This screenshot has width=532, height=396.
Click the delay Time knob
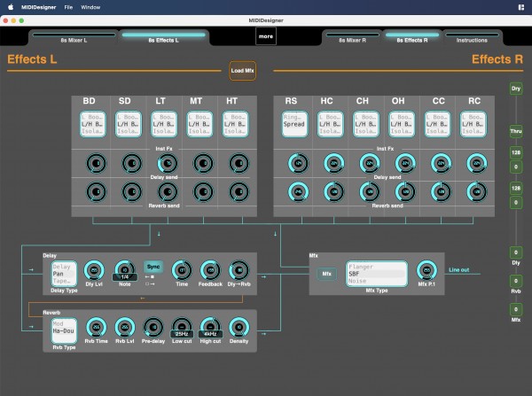coord(182,270)
